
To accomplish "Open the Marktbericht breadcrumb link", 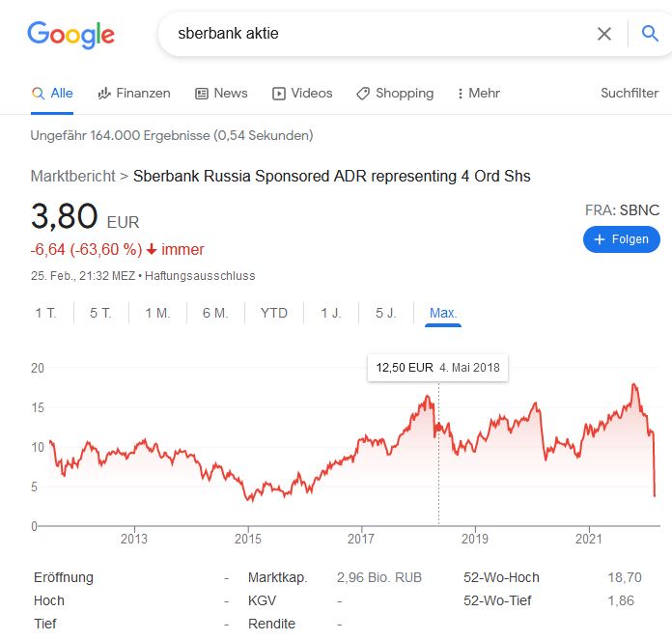I will (72, 177).
